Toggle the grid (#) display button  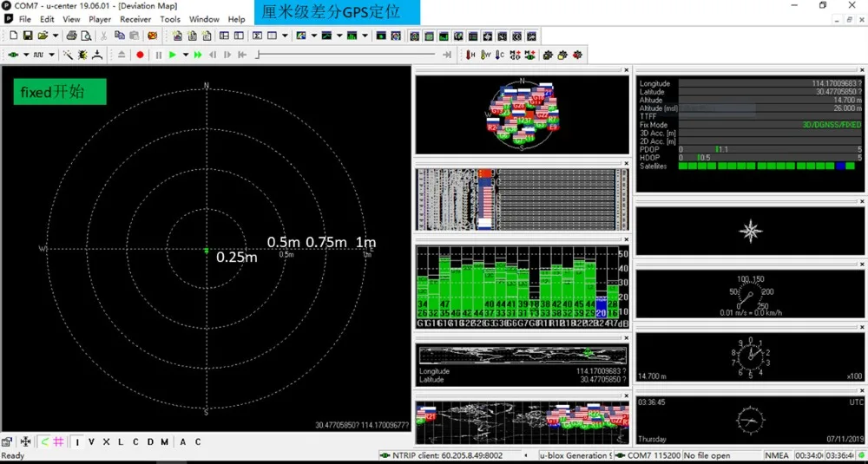pyautogui.click(x=59, y=441)
